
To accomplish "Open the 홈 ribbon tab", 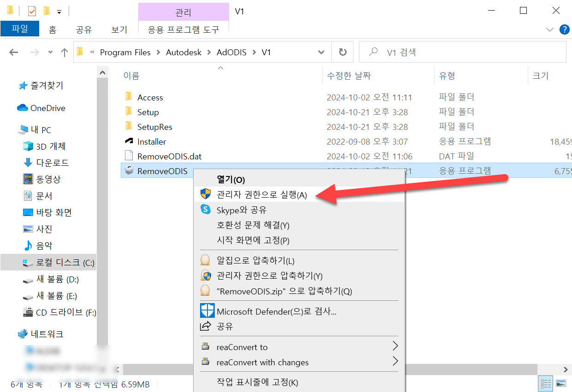I will click(x=53, y=29).
